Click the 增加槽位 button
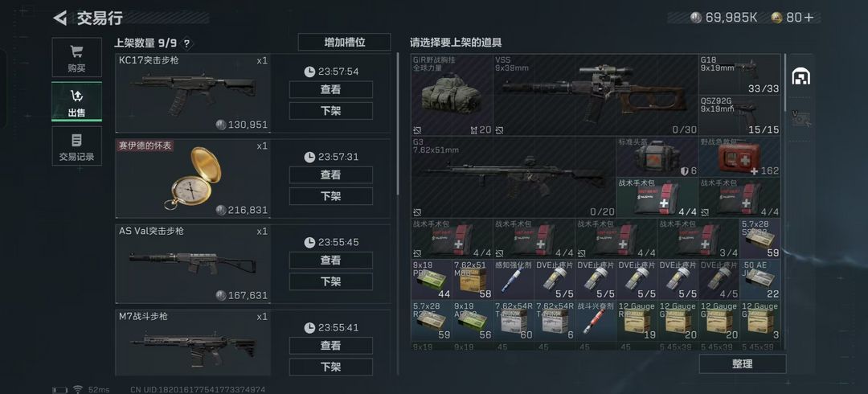The height and width of the screenshot is (394, 868). [x=344, y=42]
